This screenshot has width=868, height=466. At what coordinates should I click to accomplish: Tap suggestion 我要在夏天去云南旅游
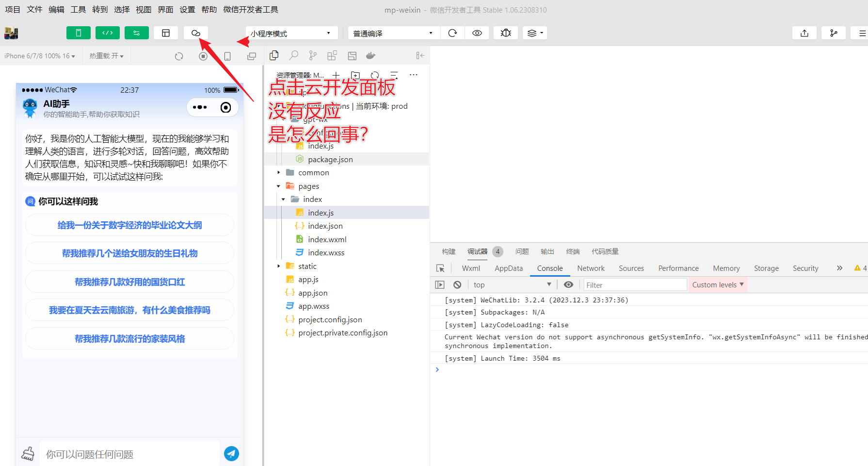coord(129,310)
